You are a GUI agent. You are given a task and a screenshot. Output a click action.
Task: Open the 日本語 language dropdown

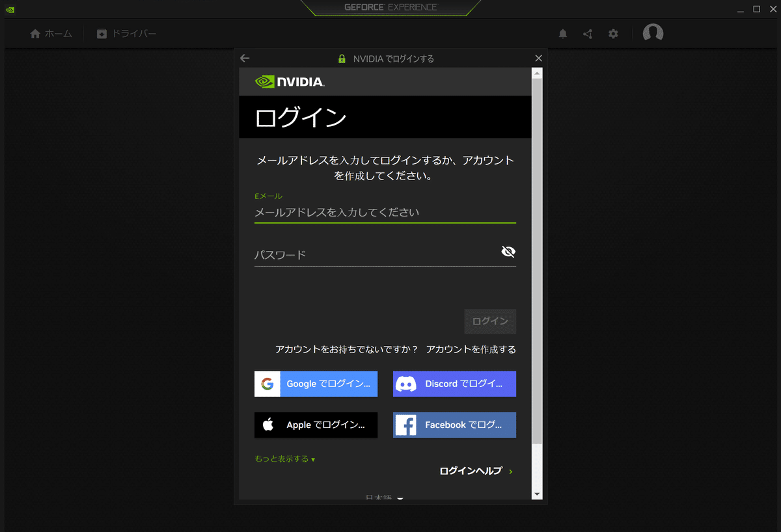pos(385,498)
